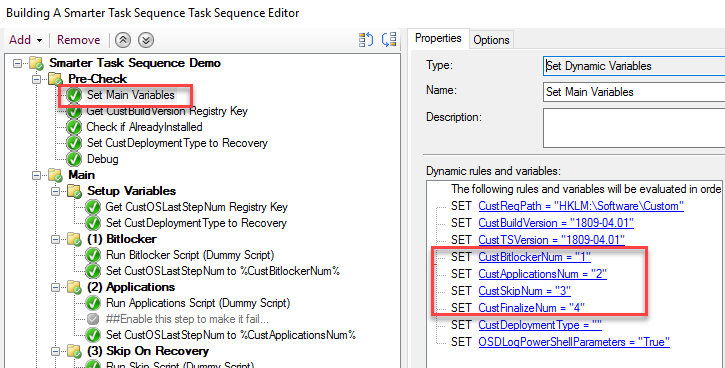Select the (2) Applications folder icon

(74, 287)
